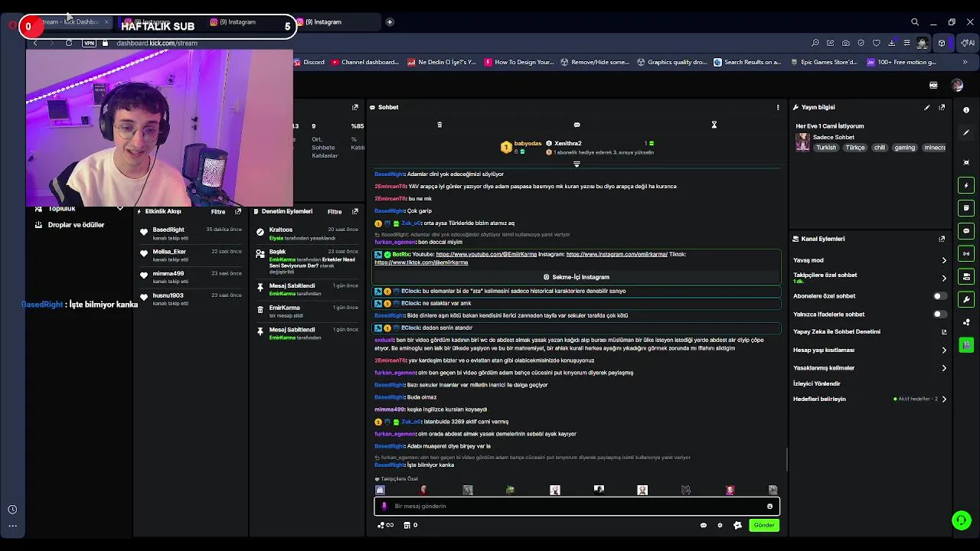Open Channel dashboard bookmark

[364, 62]
